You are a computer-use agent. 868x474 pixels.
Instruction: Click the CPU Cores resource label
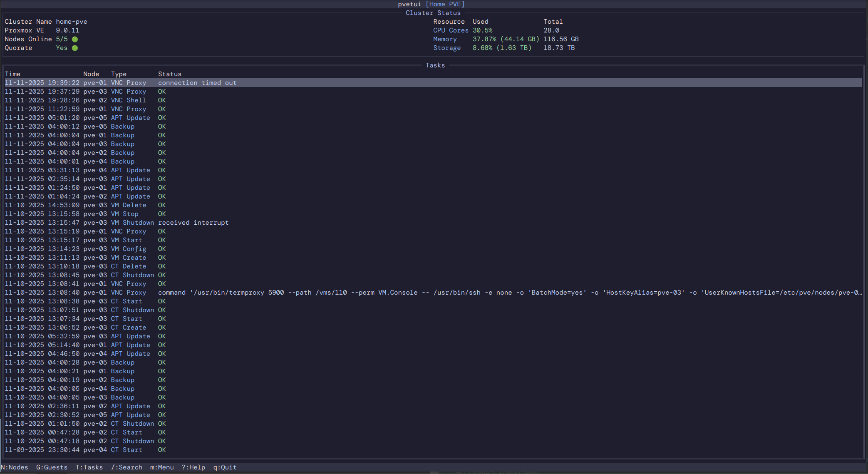(x=451, y=30)
